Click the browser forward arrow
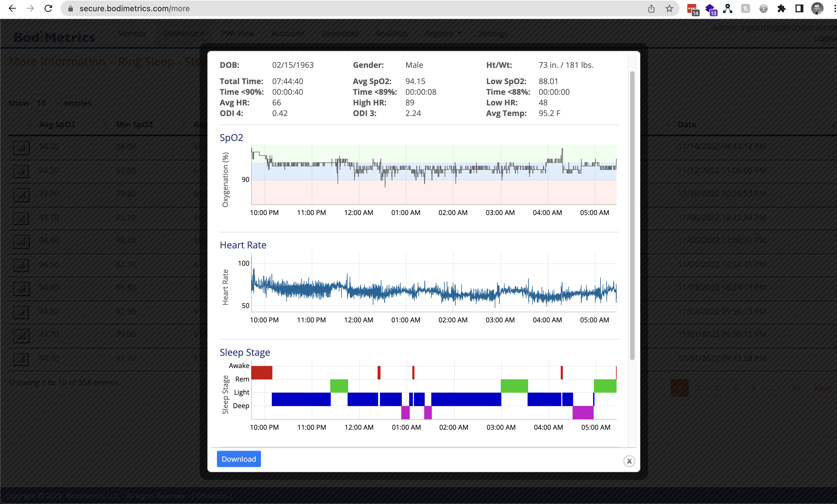 point(30,8)
